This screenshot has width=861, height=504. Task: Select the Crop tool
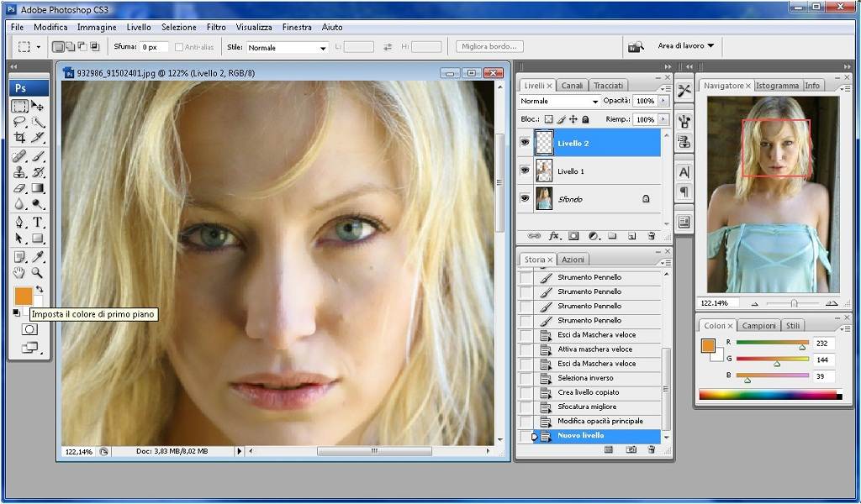click(x=19, y=138)
